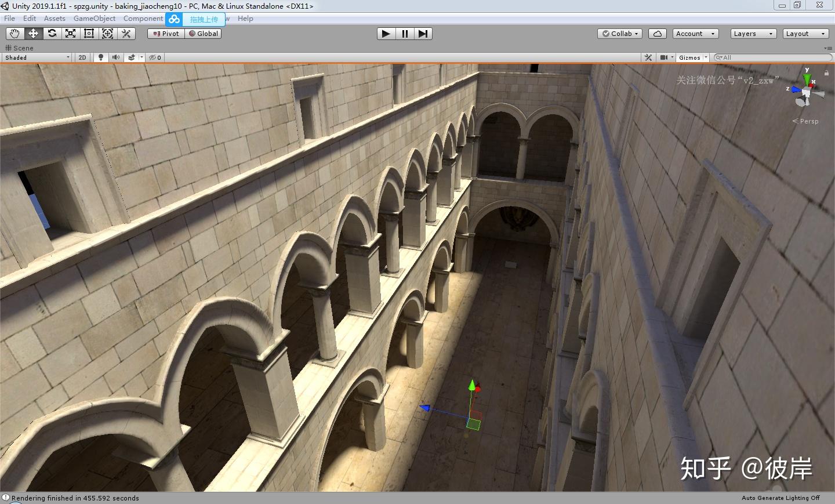This screenshot has height=504, width=835.
Task: Select the combined Move, Rotate, Scale tool
Action: coord(108,34)
